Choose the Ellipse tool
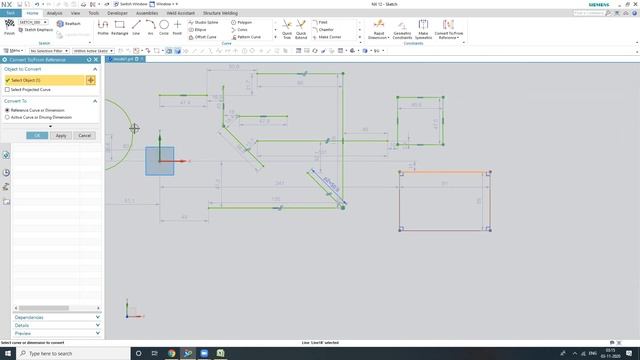 coord(198,30)
